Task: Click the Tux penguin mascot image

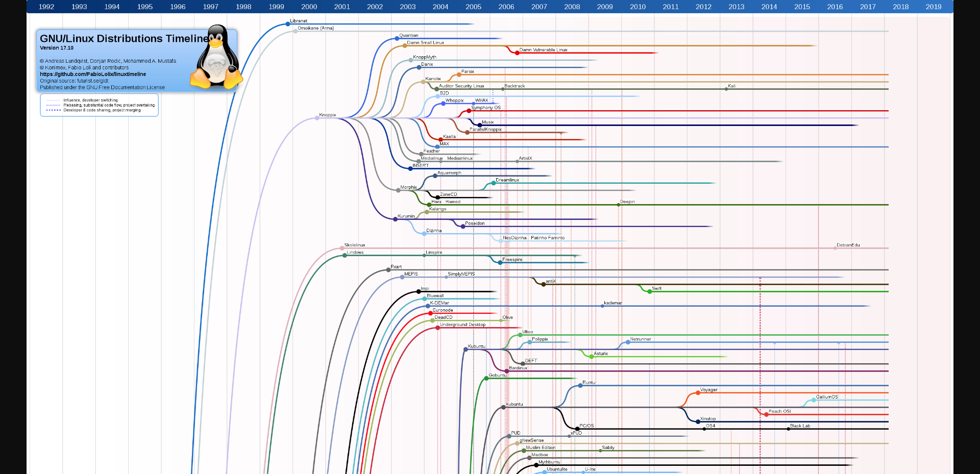Action: (x=216, y=57)
